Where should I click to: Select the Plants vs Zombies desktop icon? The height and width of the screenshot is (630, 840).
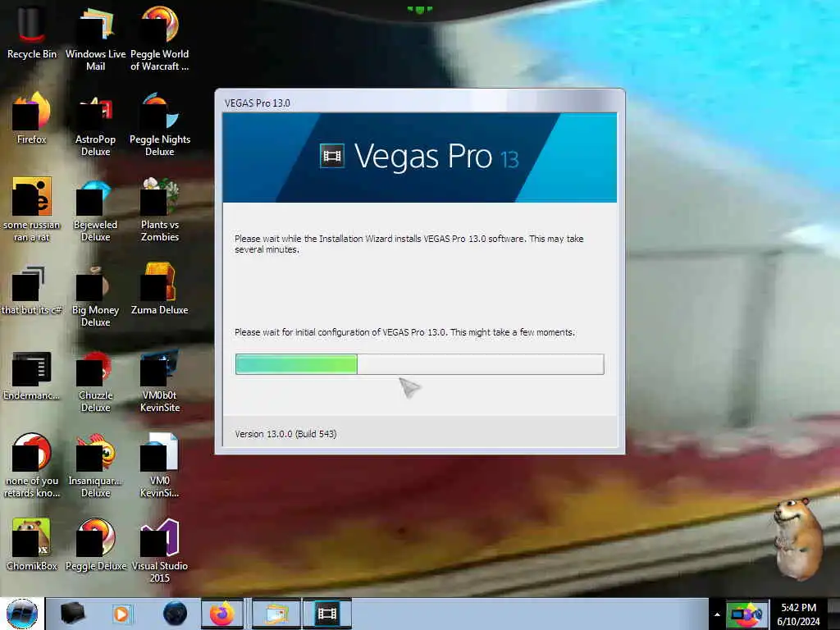coord(160,209)
